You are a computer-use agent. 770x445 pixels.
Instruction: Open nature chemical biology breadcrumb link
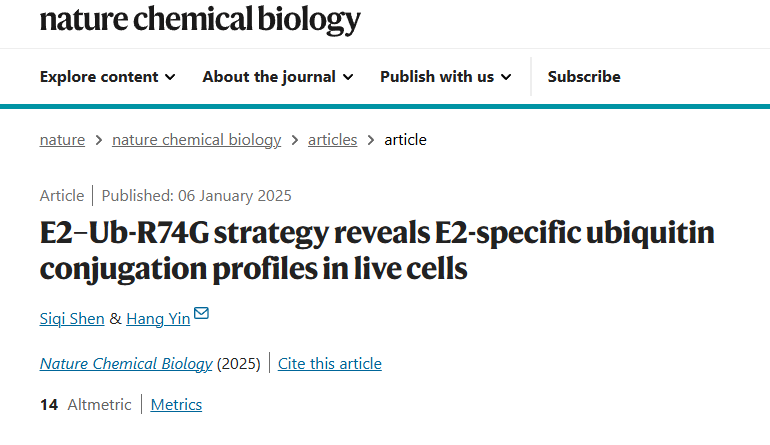(x=196, y=140)
